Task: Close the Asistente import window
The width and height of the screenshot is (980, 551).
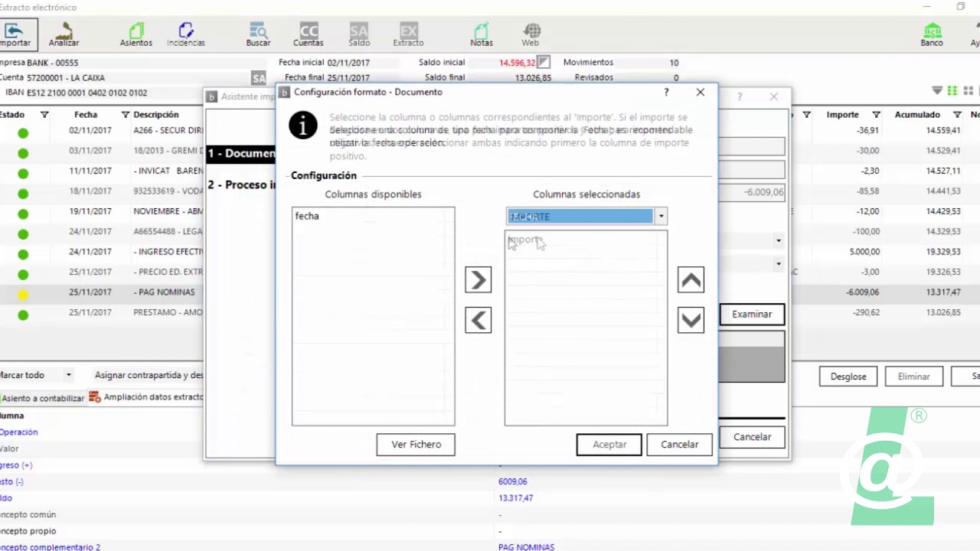Action: pos(774,96)
